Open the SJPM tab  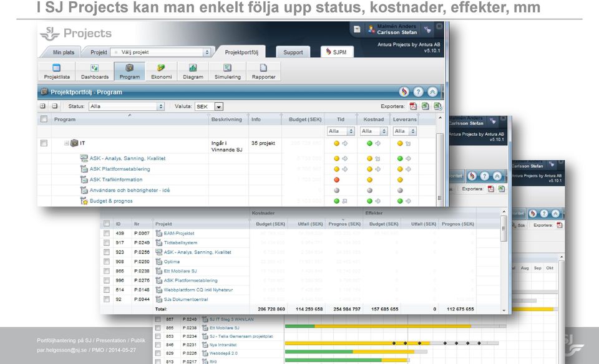click(x=336, y=52)
